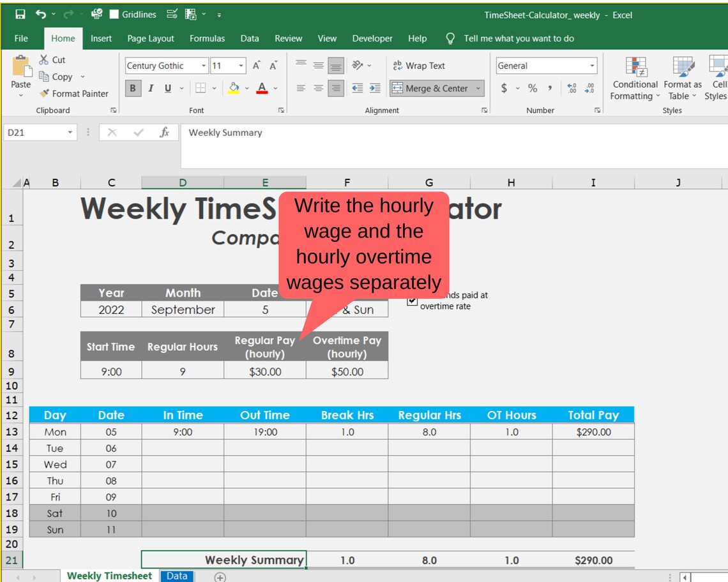
Task: Open the Data sheet tab
Action: pos(176,576)
